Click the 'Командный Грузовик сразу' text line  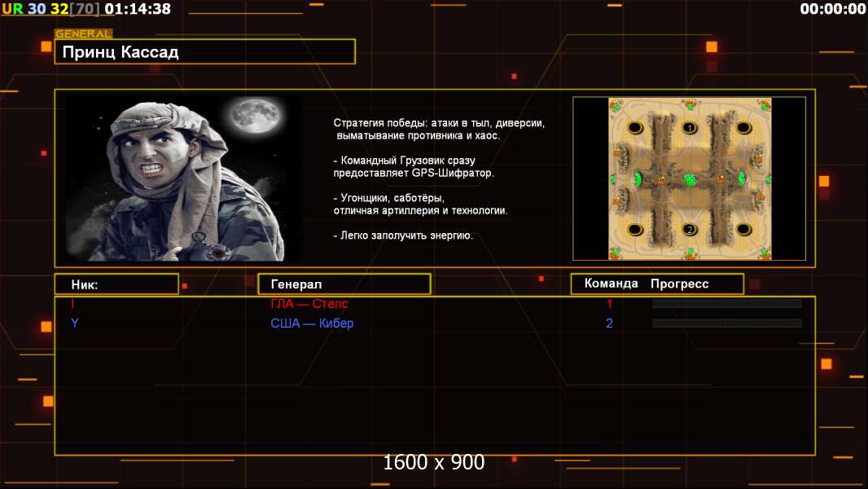point(404,161)
